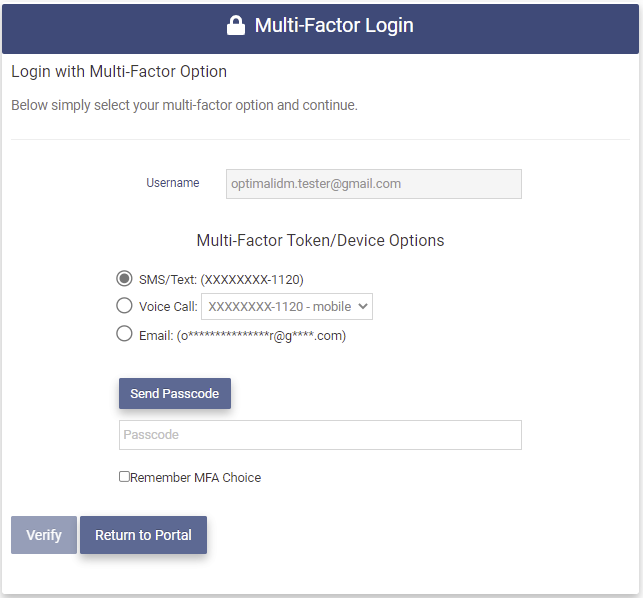Click the Voice Call label text
643x598 pixels.
[x=168, y=307]
